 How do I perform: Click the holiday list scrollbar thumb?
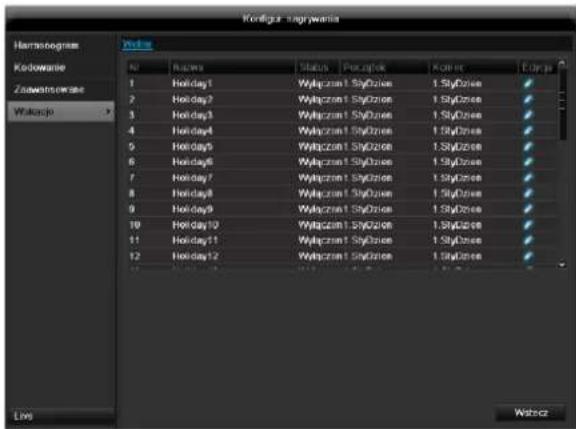point(562,105)
